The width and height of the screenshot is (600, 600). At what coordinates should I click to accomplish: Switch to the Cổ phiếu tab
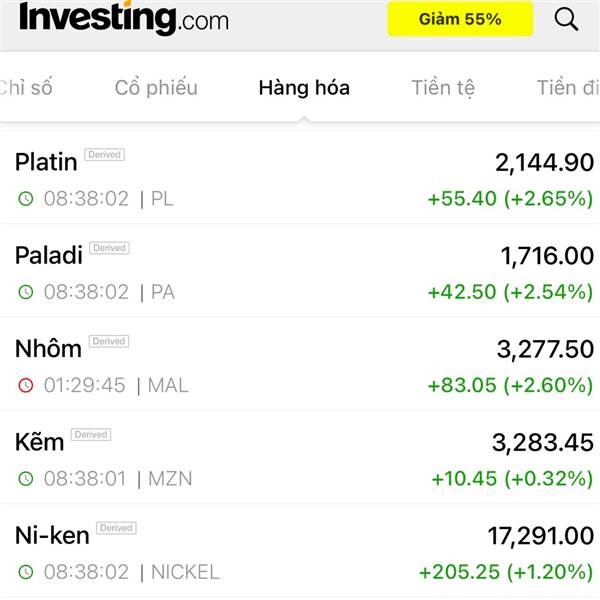pos(156,87)
